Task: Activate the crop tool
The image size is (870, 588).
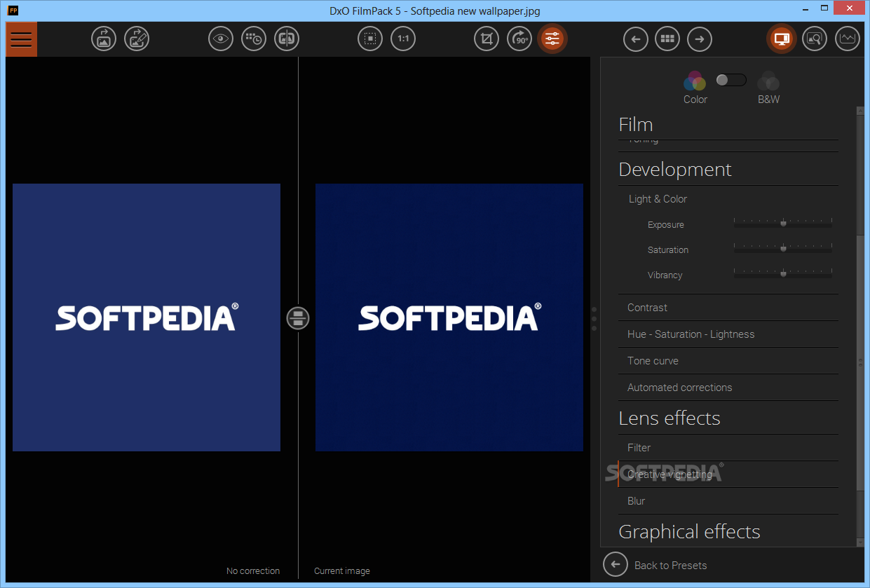Action: 487,39
